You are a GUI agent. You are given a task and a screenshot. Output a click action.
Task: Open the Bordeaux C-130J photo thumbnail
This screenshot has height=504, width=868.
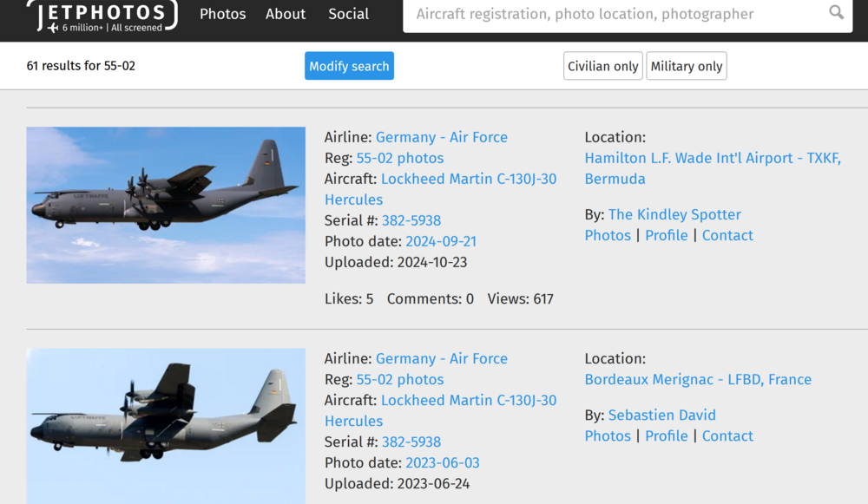pos(166,425)
